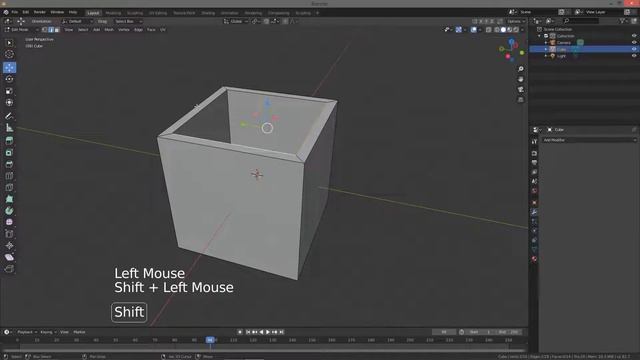
Task: Activate the Move tool
Action: (9, 67)
